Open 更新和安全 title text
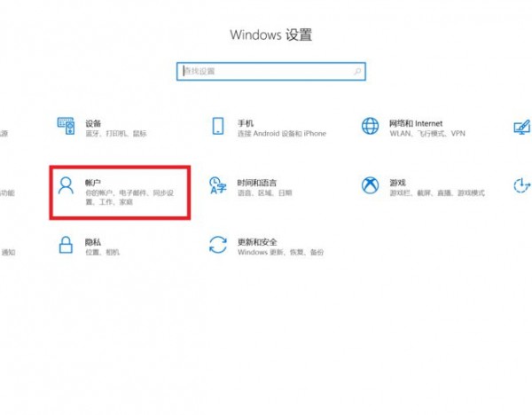Screen dimensions: 532x415 257,242
